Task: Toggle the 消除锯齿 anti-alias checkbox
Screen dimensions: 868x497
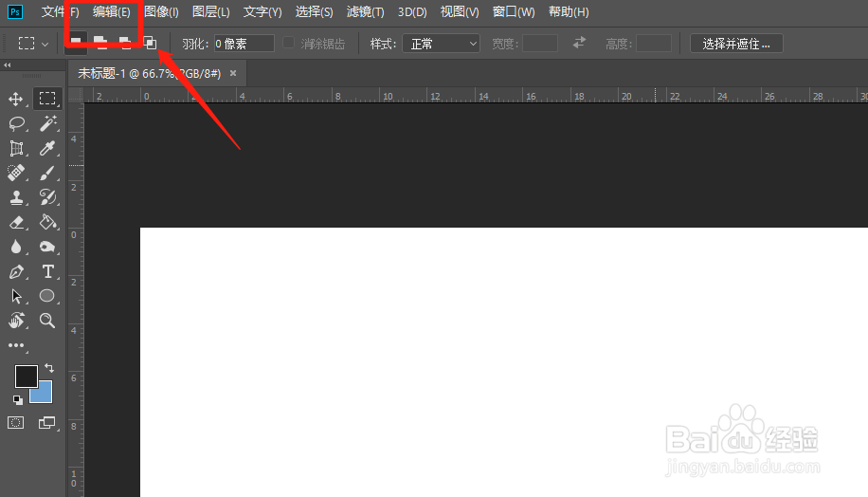Action: click(288, 43)
